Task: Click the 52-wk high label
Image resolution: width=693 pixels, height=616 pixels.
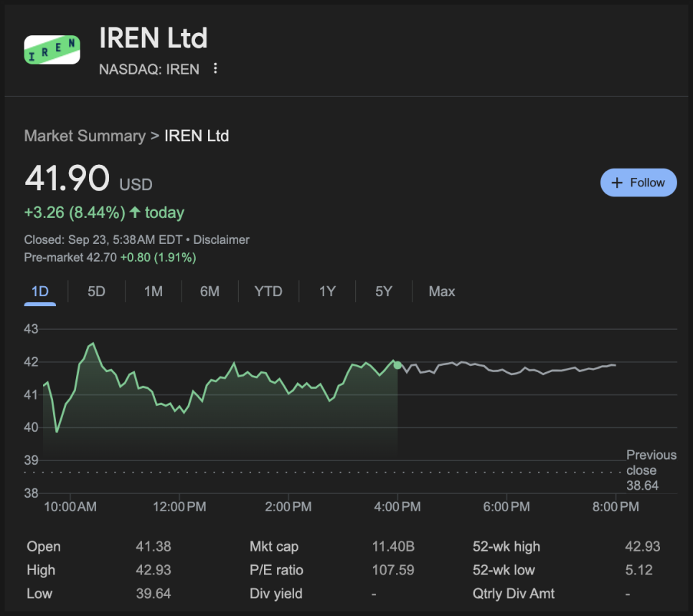Action: [506, 546]
